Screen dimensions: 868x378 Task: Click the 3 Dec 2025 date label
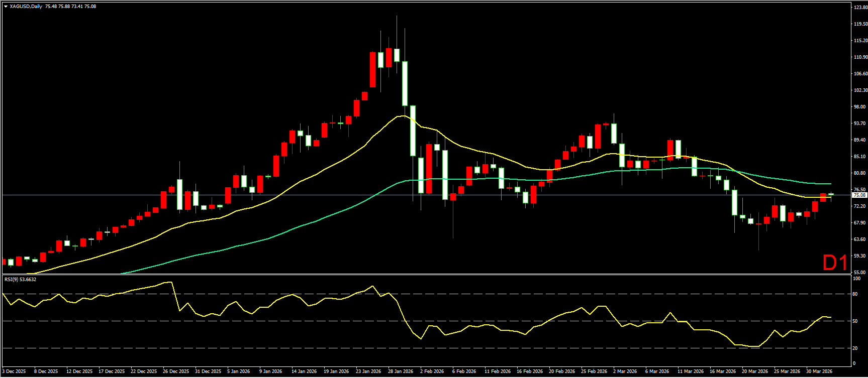tap(14, 371)
